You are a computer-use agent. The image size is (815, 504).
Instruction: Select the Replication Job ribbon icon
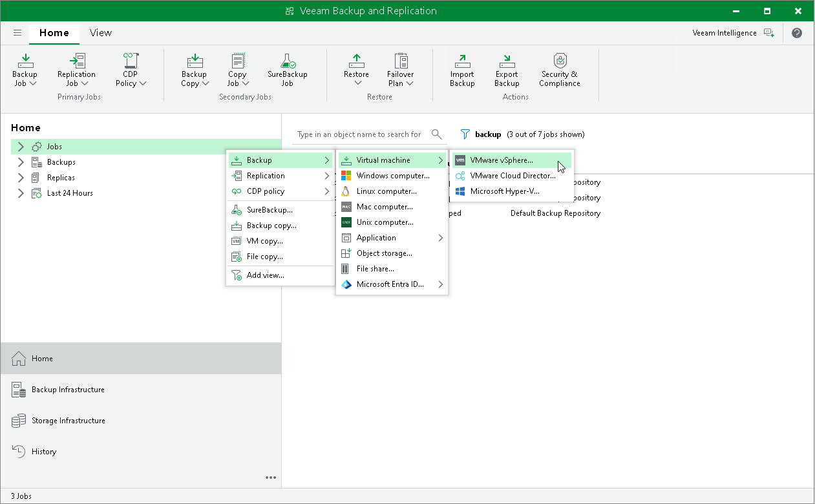click(76, 68)
